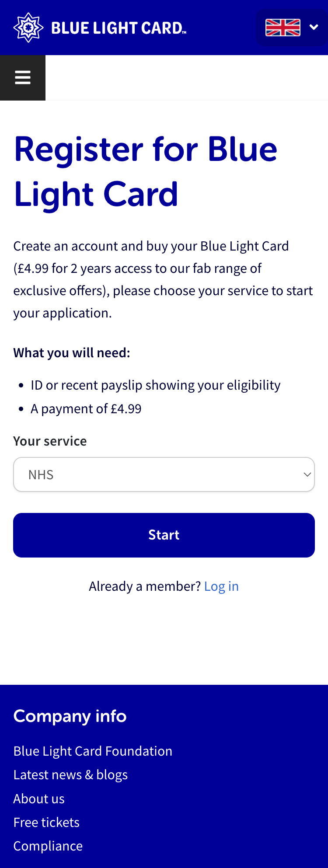328x868 pixels.
Task: Select Free tickets in footer
Action: click(46, 823)
